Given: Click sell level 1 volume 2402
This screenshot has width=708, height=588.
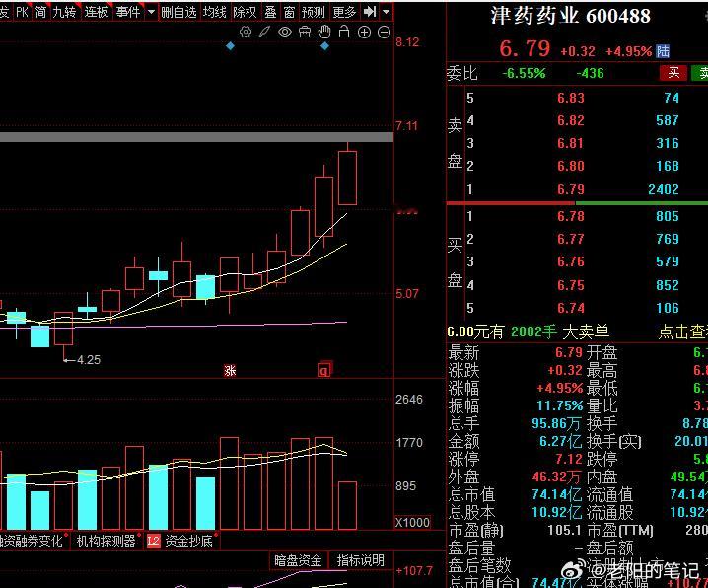Looking at the screenshot, I should pos(664,189).
